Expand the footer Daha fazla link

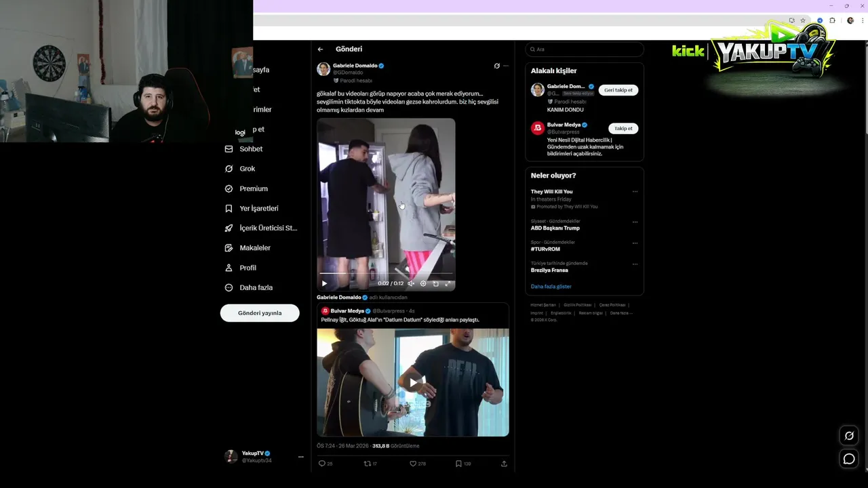[620, 313]
